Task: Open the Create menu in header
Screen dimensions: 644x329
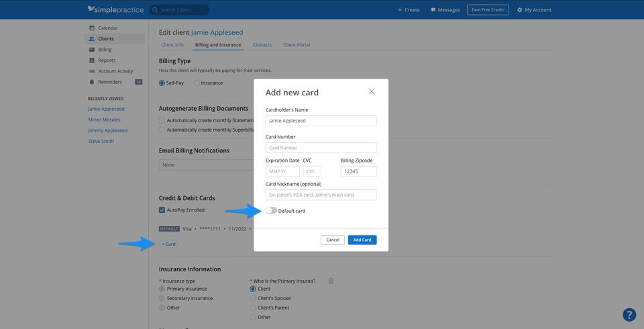Action: (409, 10)
